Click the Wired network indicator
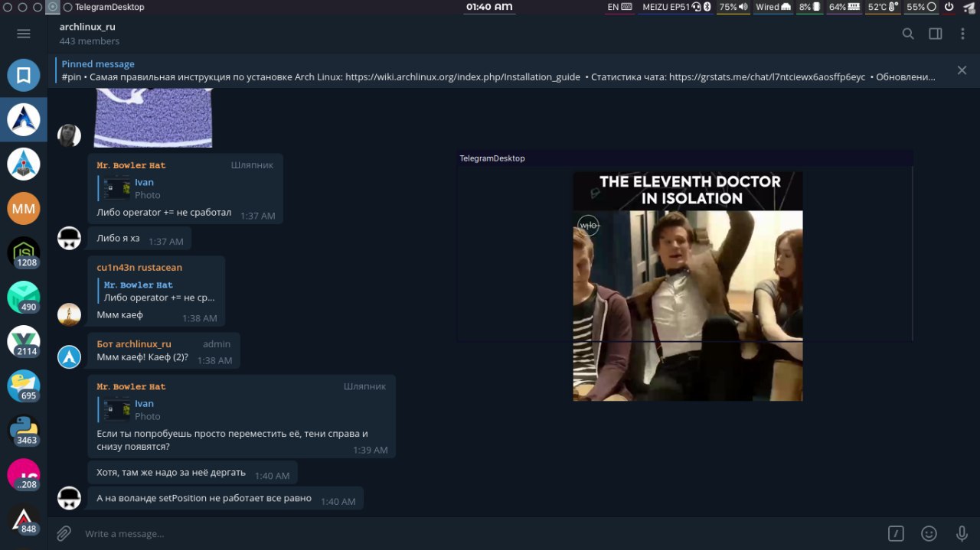The width and height of the screenshot is (980, 550). (773, 7)
